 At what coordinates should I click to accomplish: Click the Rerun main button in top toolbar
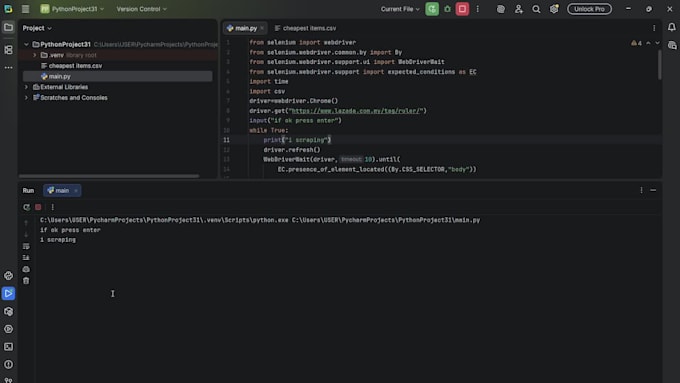[x=432, y=9]
